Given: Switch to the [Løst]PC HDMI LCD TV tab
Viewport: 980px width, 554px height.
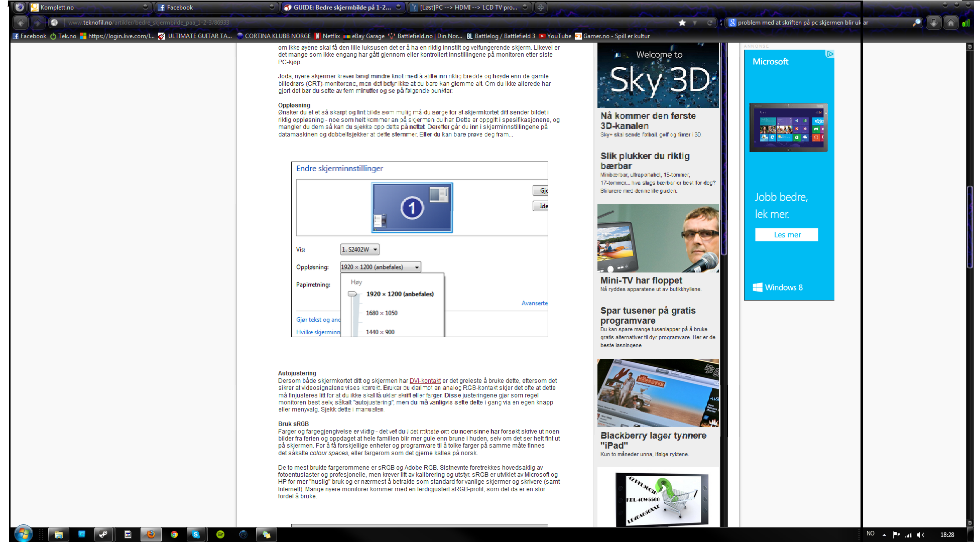Looking at the screenshot, I should 469,7.
